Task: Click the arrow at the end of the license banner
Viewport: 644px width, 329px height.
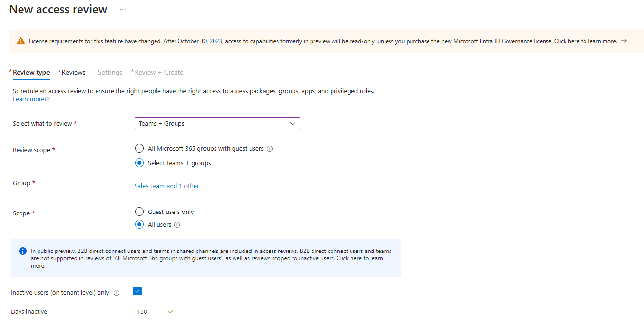Action: click(624, 41)
